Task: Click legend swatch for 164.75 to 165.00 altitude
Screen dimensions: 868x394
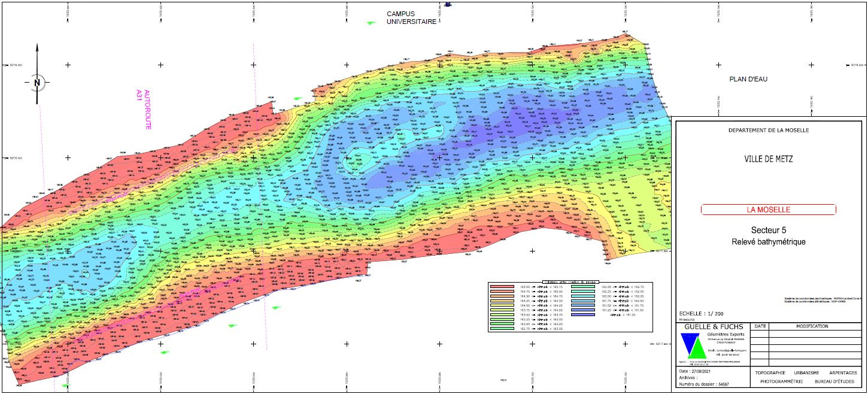Action: pyautogui.click(x=502, y=292)
